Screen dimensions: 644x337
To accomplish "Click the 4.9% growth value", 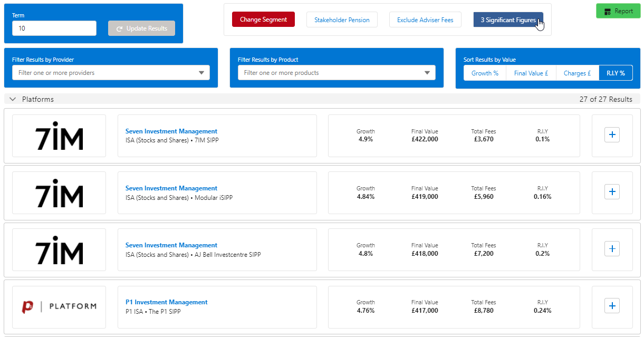I will 366,139.
